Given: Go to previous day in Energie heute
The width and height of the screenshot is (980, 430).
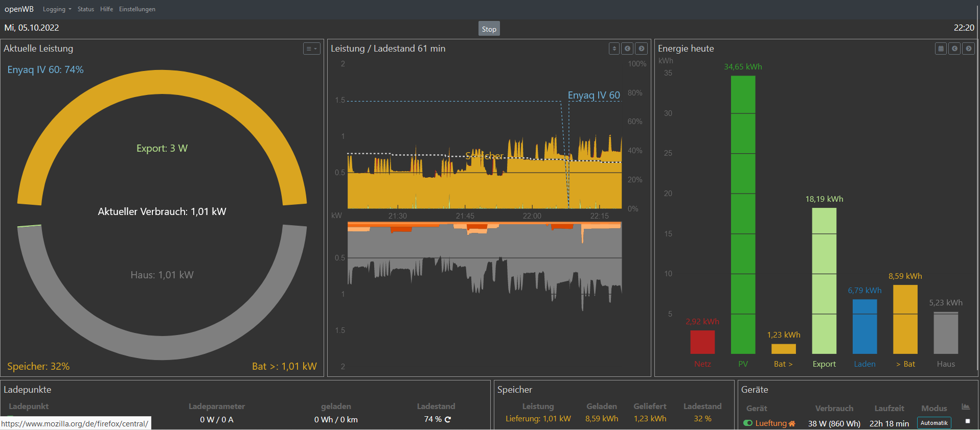Looking at the screenshot, I should click(954, 49).
